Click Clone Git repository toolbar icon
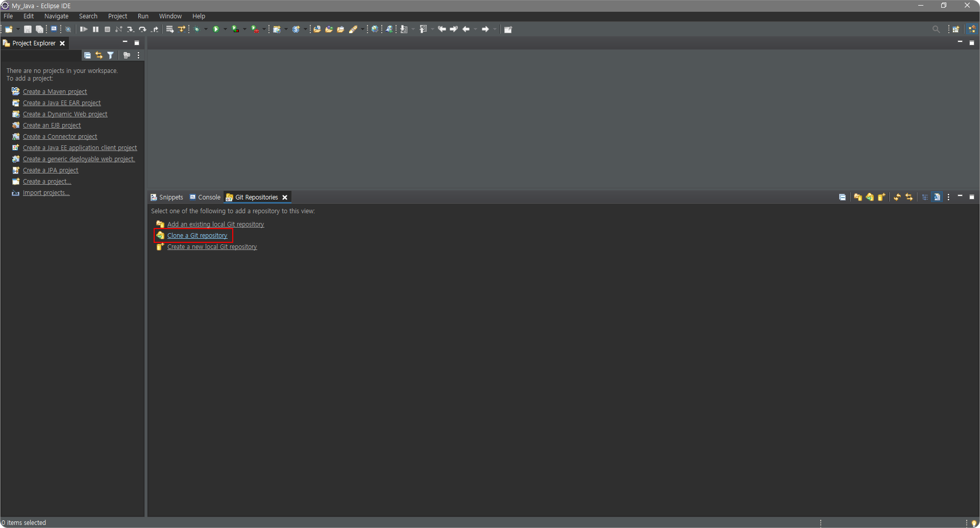Viewport: 980px width, 528px height. [x=869, y=197]
